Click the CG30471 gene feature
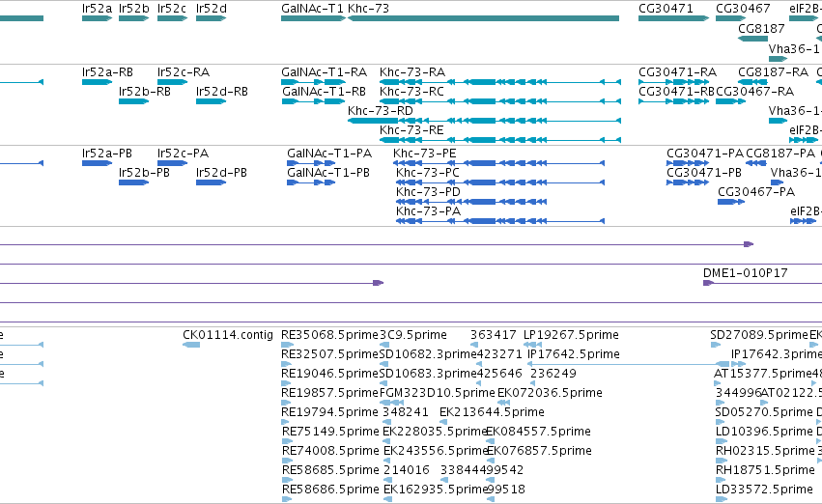Screen dimensions: 822x504 673,18
